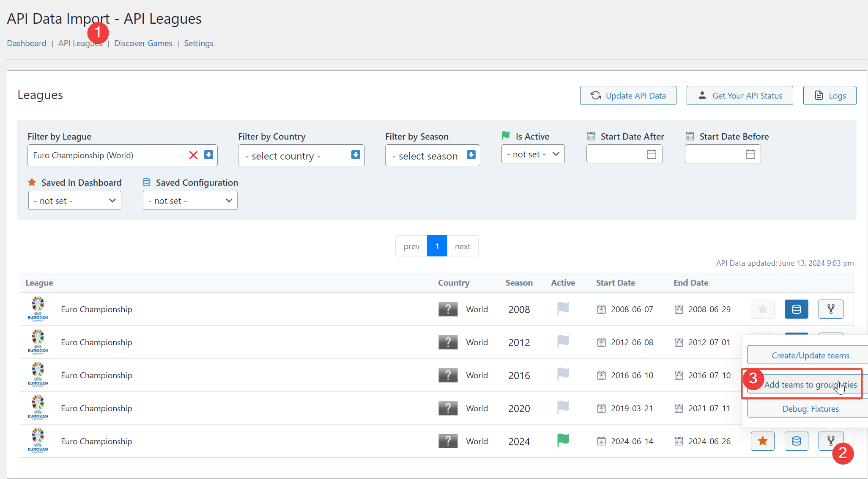Click Euro logo in 2024 row
Screen dimensions: 868x479
click(38, 441)
